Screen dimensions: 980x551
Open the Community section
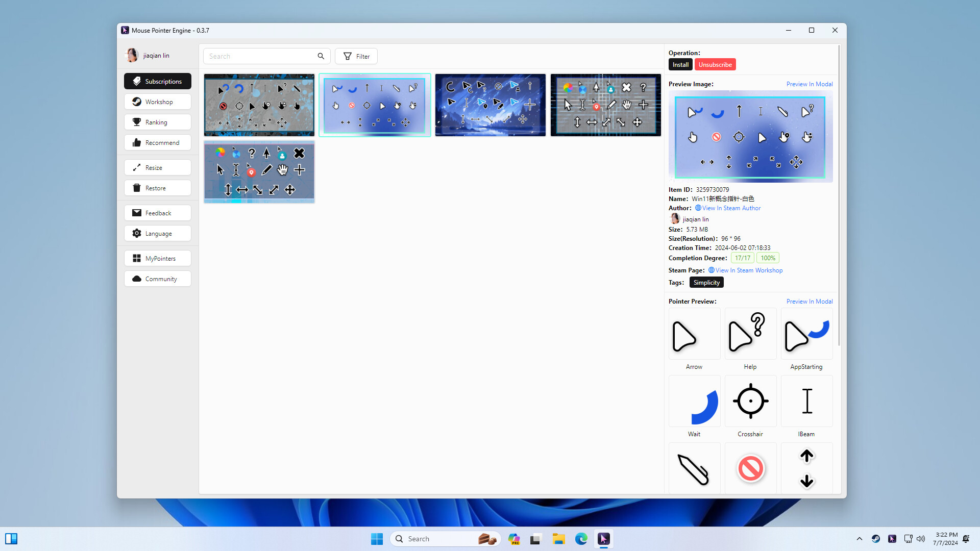point(157,279)
